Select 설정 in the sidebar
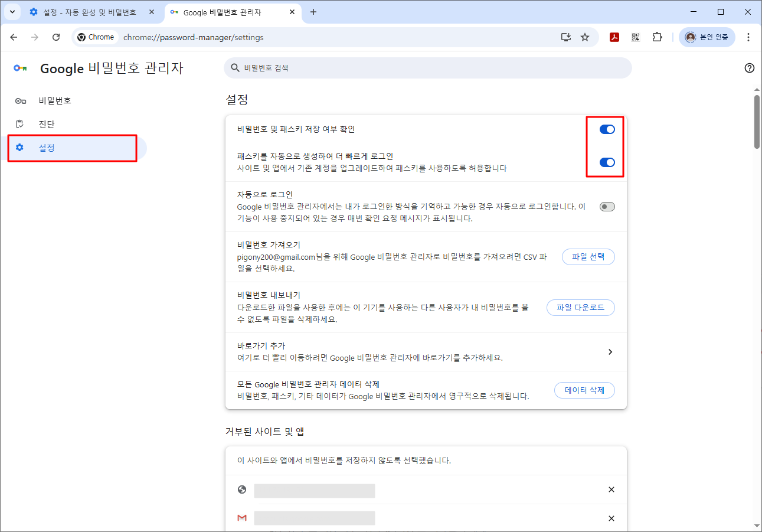Viewport: 762px width, 532px height. pyautogui.click(x=73, y=148)
